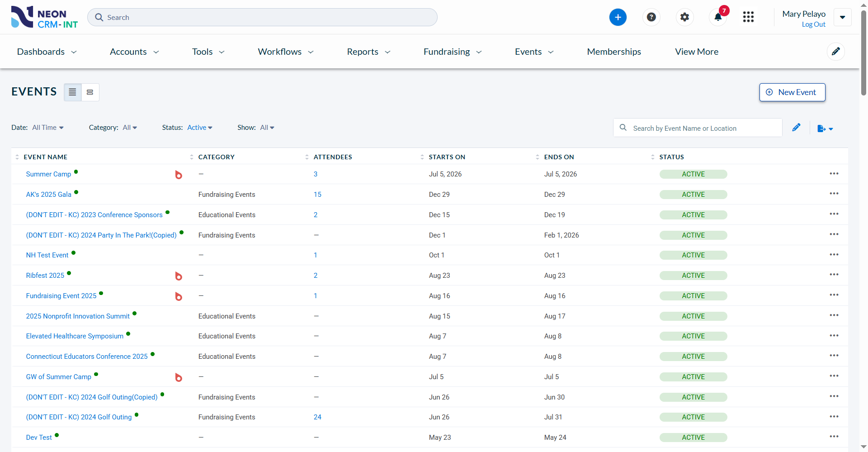
Task: Click the pencil icon in navigation bar
Action: click(x=835, y=52)
